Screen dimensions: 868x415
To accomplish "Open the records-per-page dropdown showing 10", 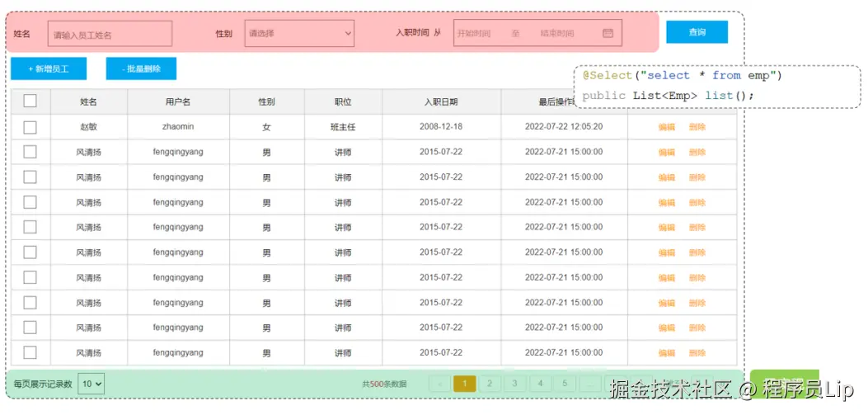I will pyautogui.click(x=91, y=384).
